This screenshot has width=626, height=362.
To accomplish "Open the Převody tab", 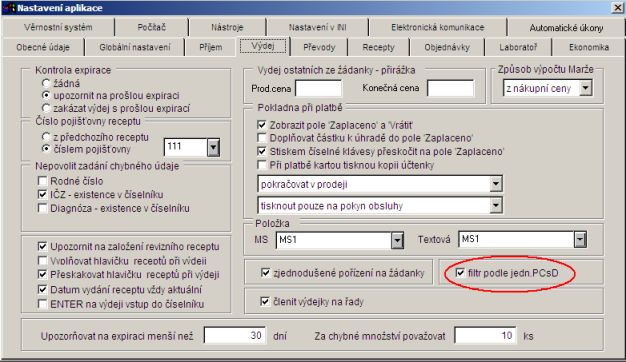I will coord(319,47).
